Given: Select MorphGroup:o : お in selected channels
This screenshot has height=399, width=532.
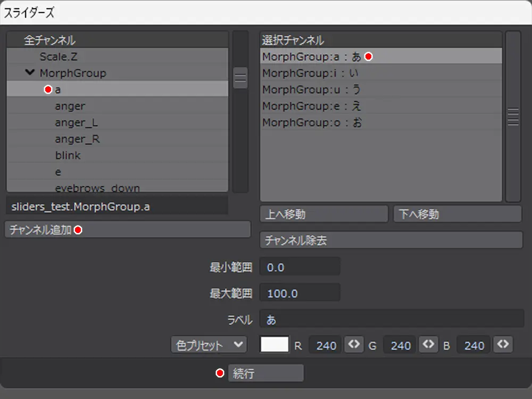Looking at the screenshot, I should [x=312, y=123].
